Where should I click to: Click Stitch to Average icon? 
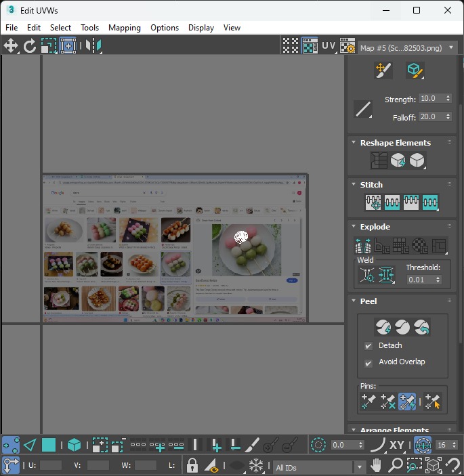coord(392,202)
